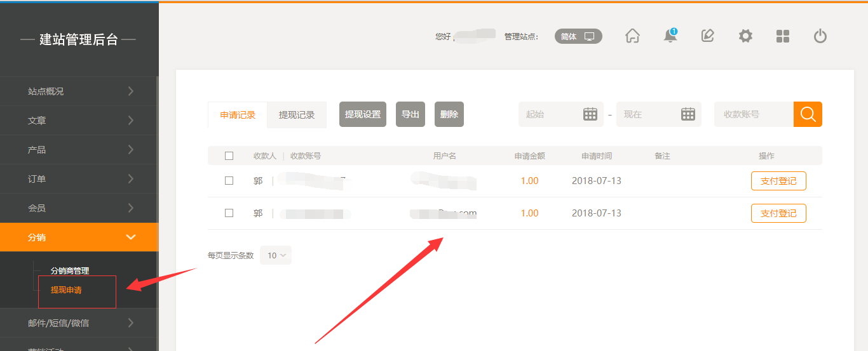868x351 pixels.
Task: Click the power logout icon
Action: (x=820, y=36)
